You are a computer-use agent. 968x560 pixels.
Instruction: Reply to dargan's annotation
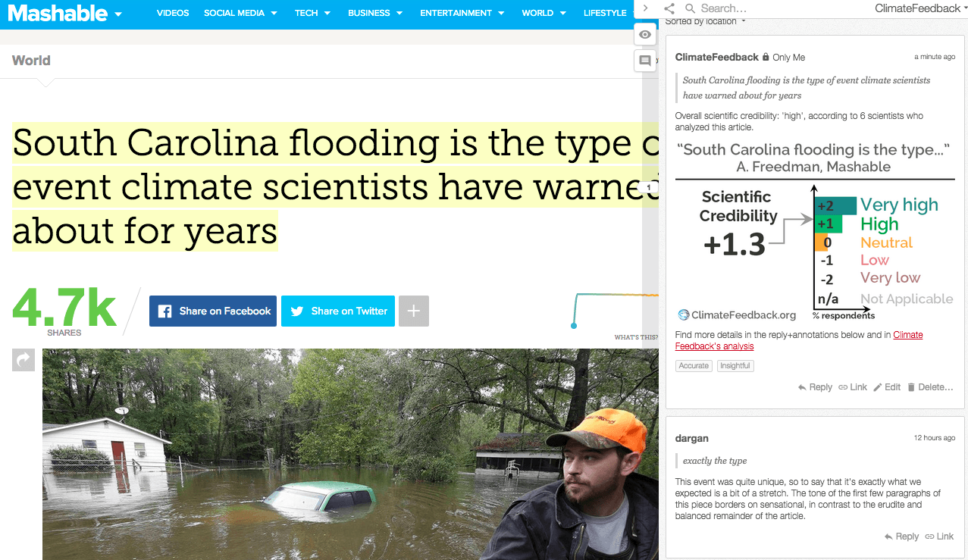901,537
